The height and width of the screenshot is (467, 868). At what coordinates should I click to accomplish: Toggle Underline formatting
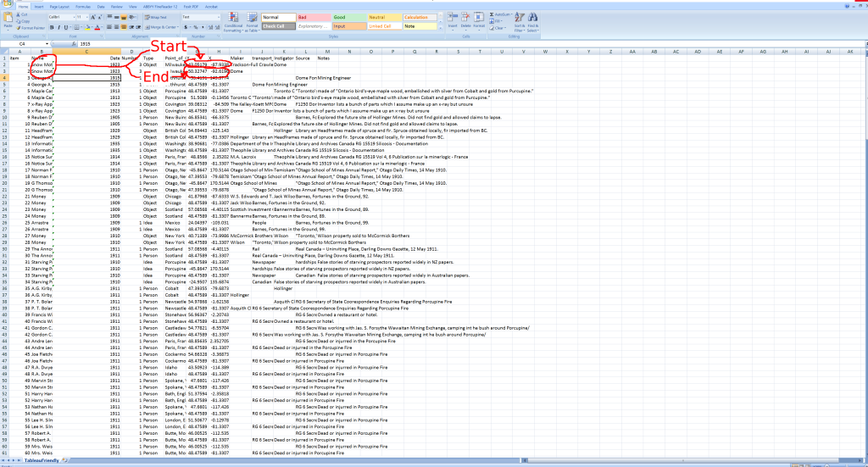point(66,27)
